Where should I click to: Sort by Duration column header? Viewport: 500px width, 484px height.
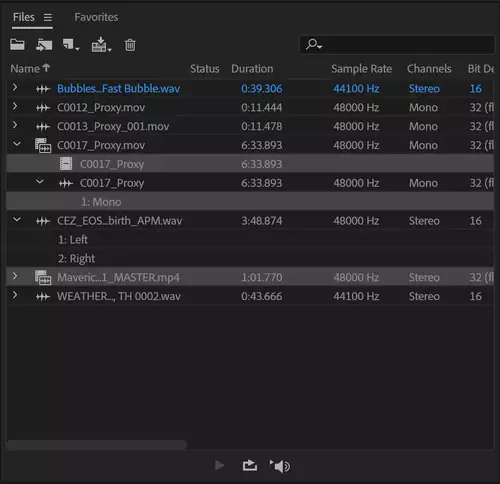pos(252,69)
